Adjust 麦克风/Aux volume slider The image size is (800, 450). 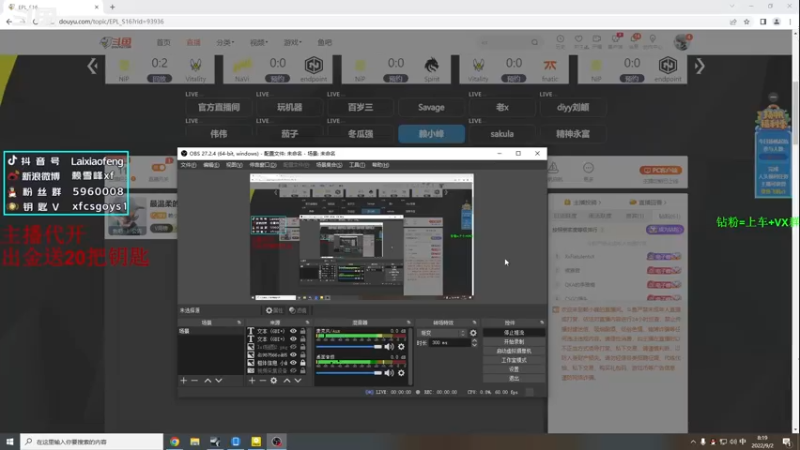(x=349, y=347)
